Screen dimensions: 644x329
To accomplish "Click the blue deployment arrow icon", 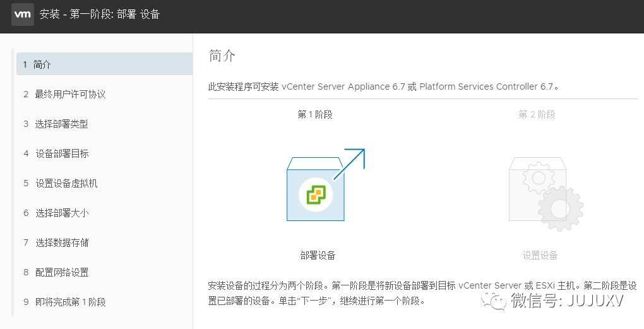I will pyautogui.click(x=349, y=164).
